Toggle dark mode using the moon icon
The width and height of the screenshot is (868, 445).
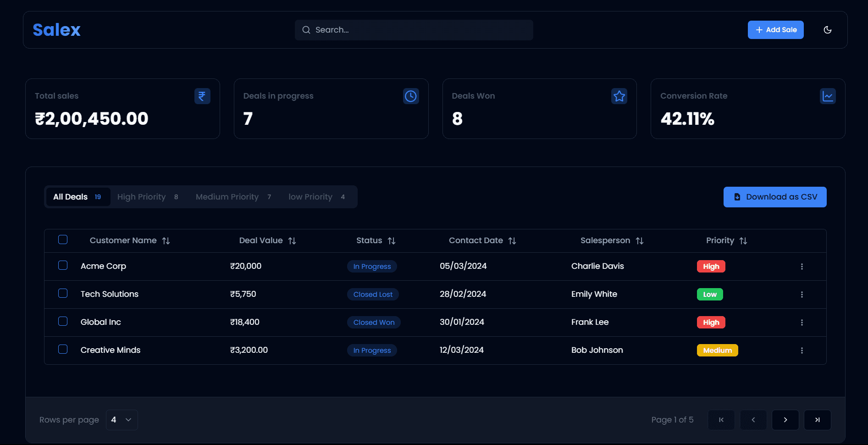828,29
